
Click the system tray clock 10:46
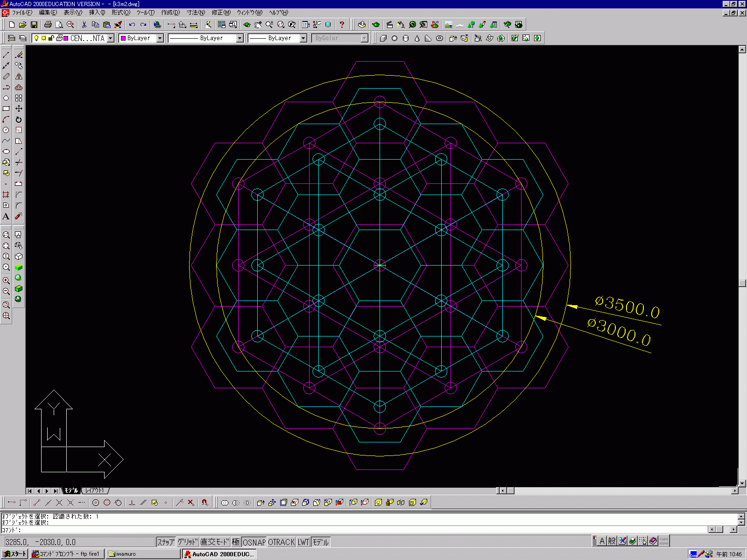(x=729, y=554)
